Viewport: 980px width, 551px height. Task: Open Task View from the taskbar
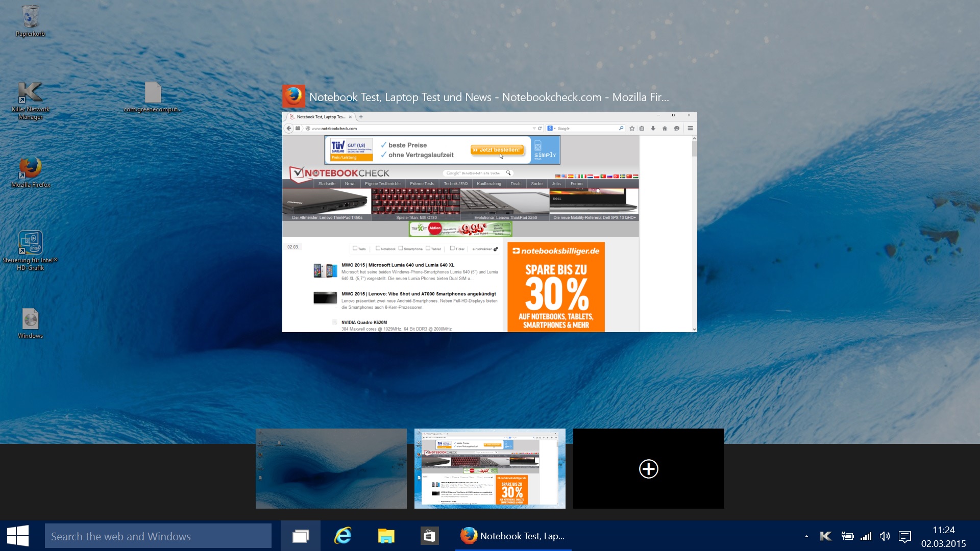point(300,536)
